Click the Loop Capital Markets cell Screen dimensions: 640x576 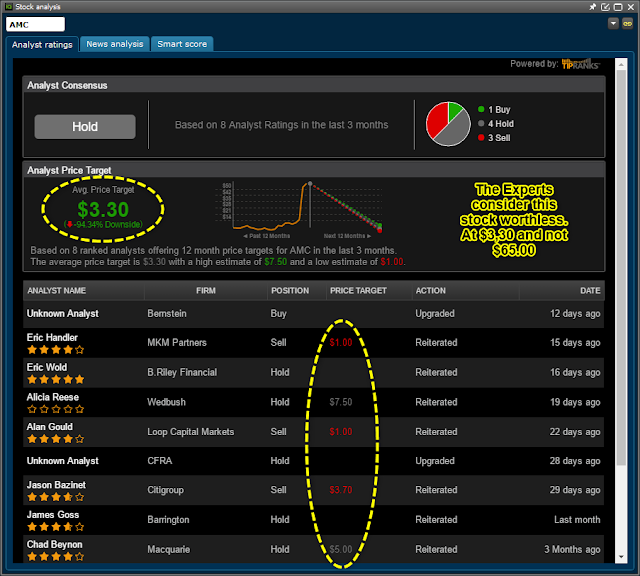coord(191,432)
